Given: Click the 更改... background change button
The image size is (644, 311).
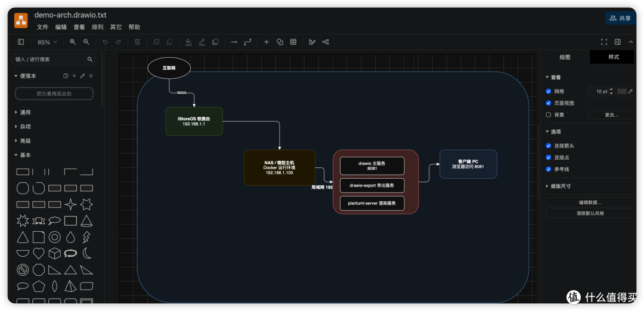Looking at the screenshot, I should point(611,115).
